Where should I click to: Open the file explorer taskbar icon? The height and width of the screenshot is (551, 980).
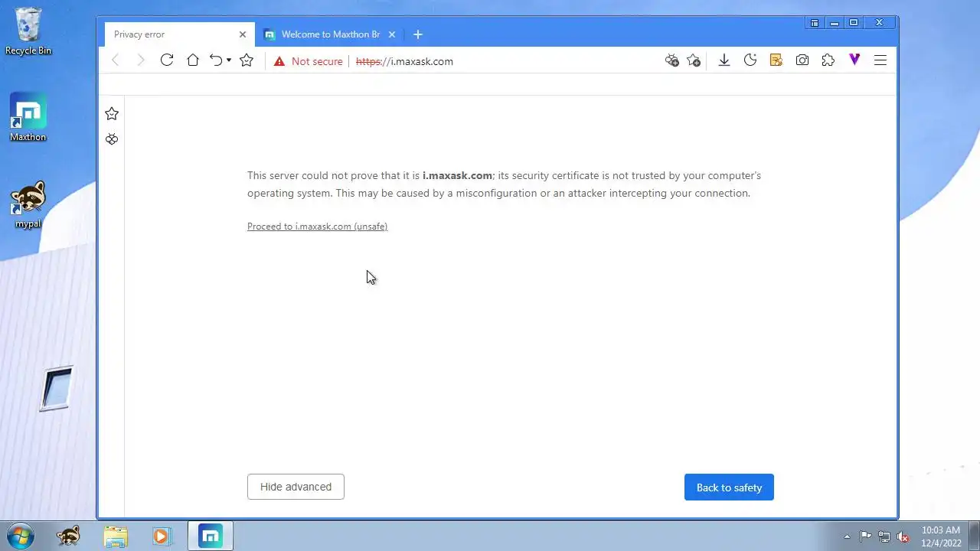point(116,536)
